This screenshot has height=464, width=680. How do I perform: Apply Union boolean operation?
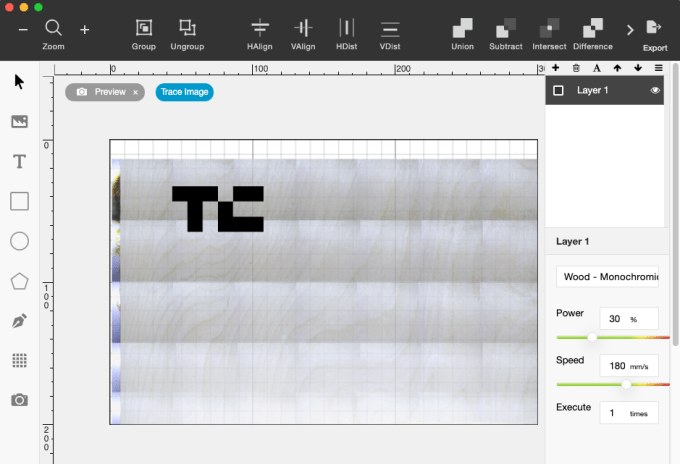(462, 34)
